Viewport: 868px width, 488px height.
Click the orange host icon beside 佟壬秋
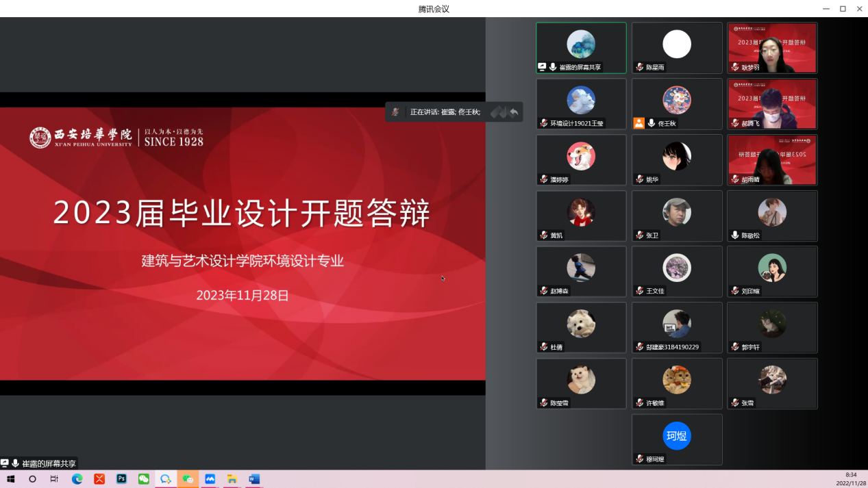click(x=638, y=123)
